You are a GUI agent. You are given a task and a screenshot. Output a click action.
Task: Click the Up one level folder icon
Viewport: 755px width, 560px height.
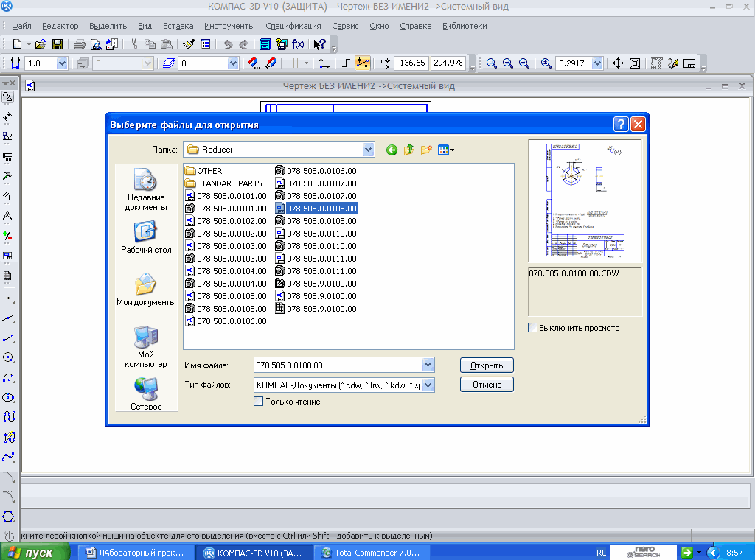408,150
